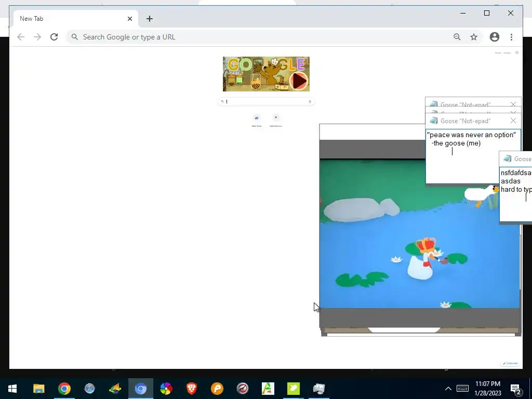Open the Web Store shortcut
This screenshot has width=532, height=399.
coord(257,121)
